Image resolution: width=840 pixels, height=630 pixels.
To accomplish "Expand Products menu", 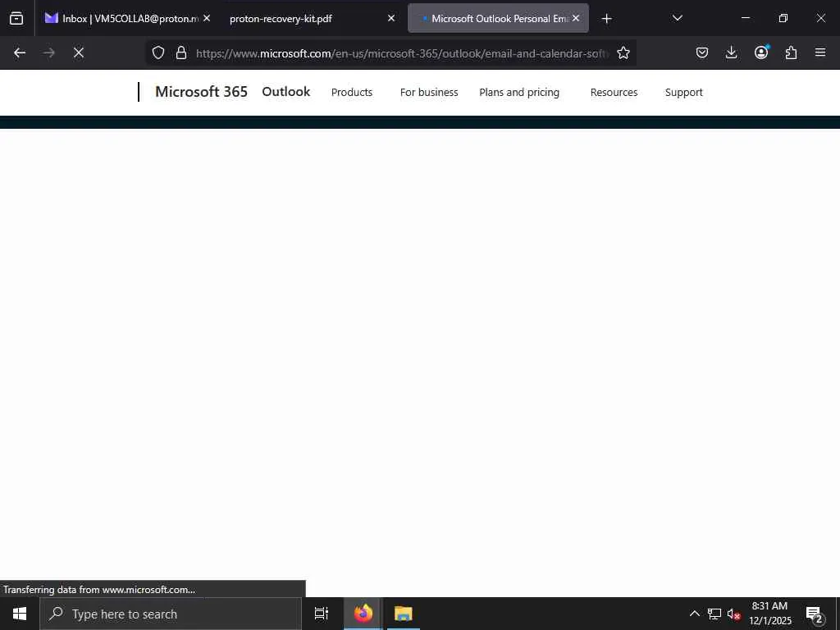I will click(x=352, y=92).
